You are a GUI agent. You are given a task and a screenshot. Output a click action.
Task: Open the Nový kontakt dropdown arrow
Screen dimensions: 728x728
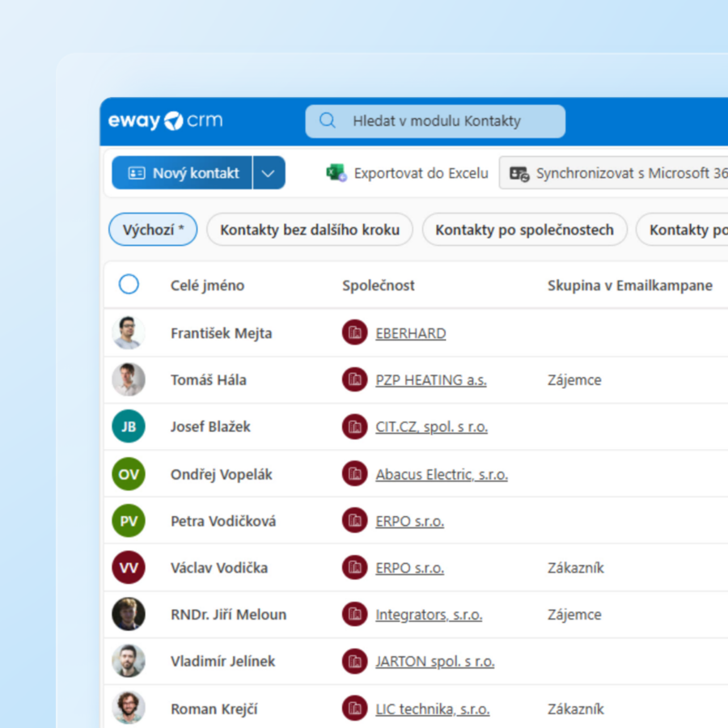(x=269, y=173)
